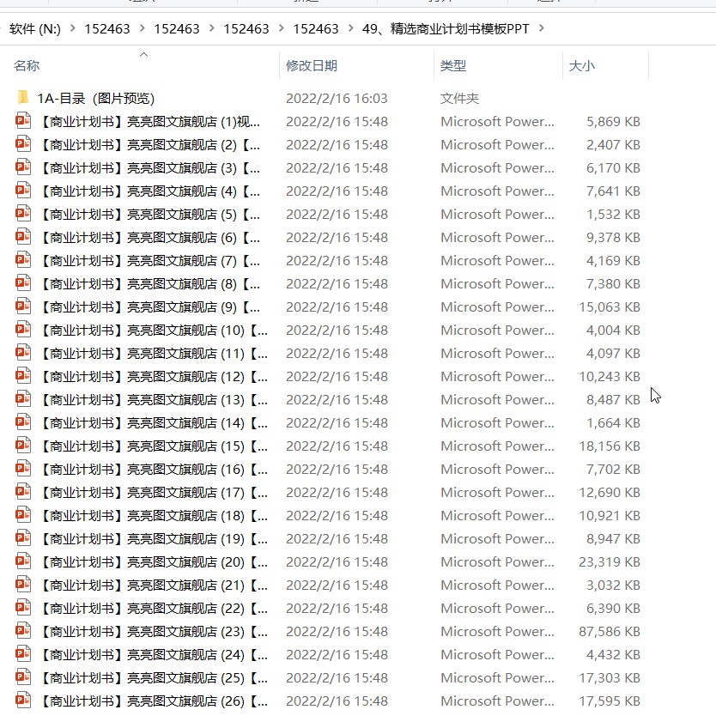Click PowerPoint icon of 亮亮图文旗舰店 (5) file

coord(23,214)
